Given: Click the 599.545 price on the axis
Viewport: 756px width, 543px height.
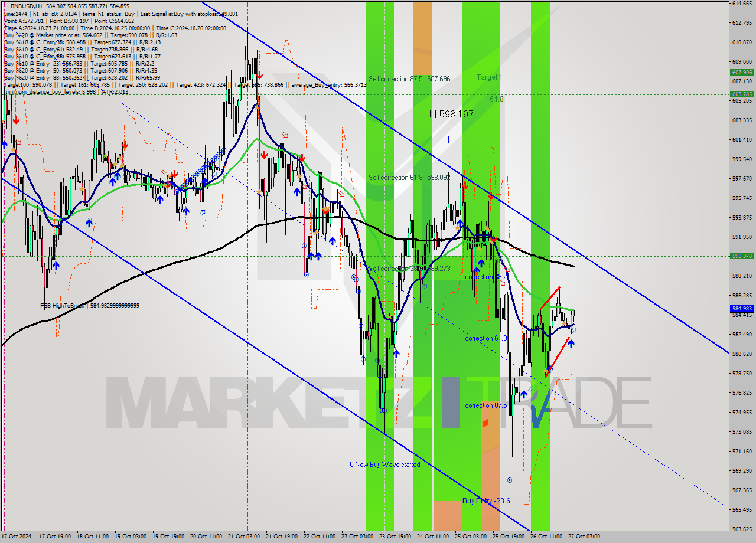Looking at the screenshot, I should coord(742,159).
